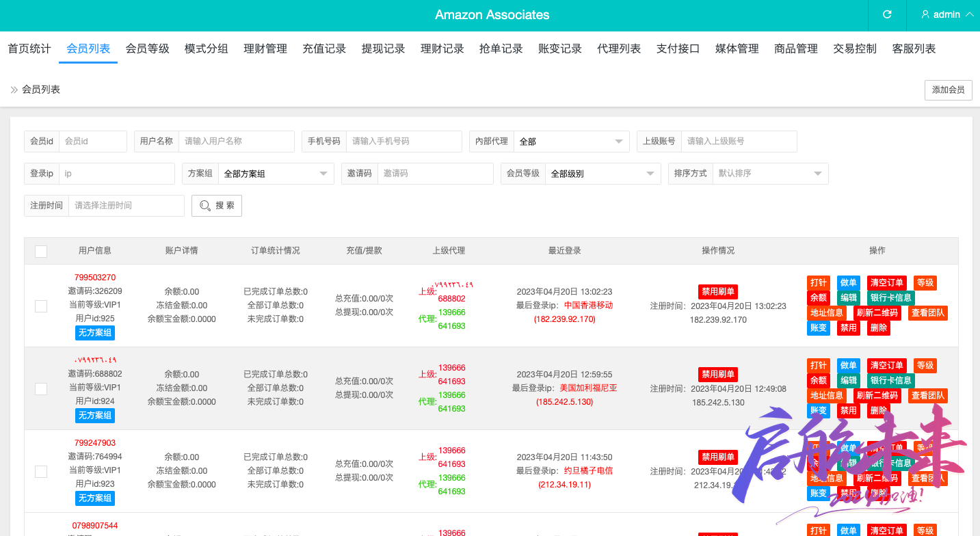Click 删除 for user 799503270
The height and width of the screenshot is (536, 980).
pyautogui.click(x=879, y=328)
